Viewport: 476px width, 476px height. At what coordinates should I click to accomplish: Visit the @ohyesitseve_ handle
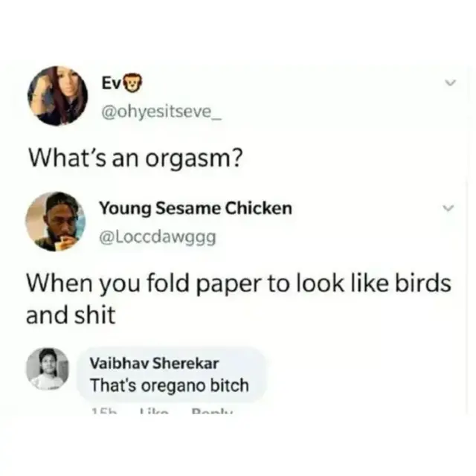(x=161, y=112)
